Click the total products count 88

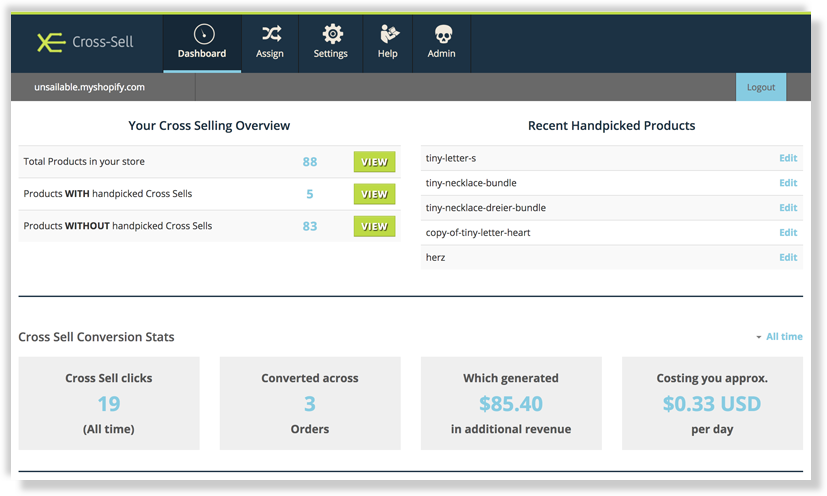[x=310, y=162]
